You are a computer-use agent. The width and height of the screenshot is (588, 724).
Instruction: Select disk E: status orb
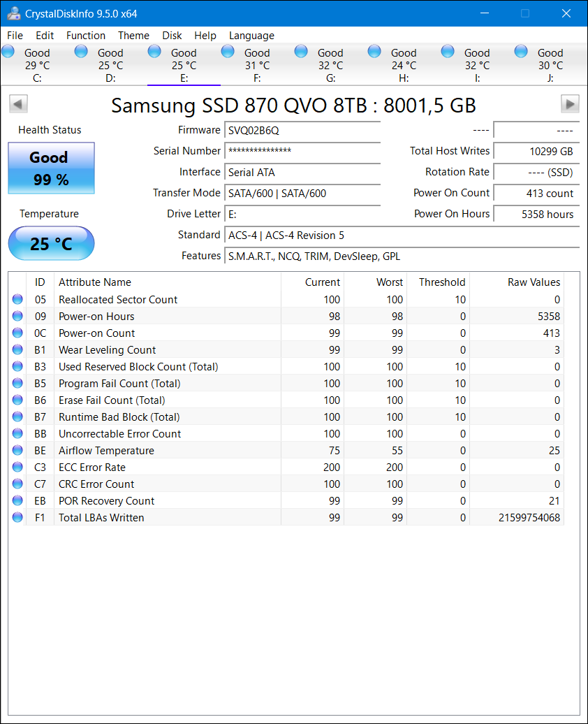pyautogui.click(x=154, y=51)
